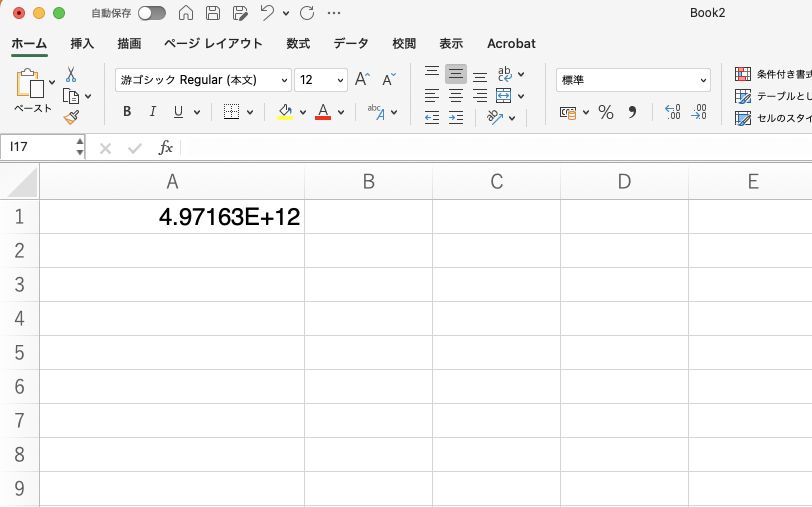Screen dimensions: 812x507
Task: Open the font name dropdown 游ゴシック Regular
Action: [204, 80]
